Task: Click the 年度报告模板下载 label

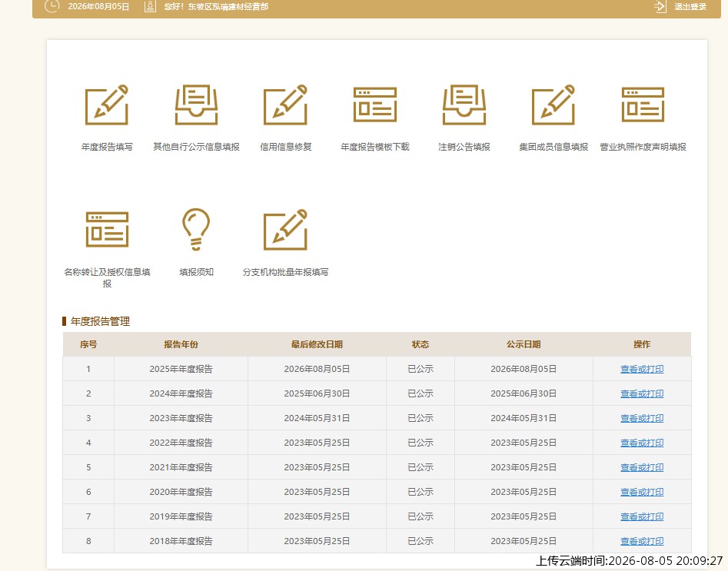Action: [x=374, y=147]
